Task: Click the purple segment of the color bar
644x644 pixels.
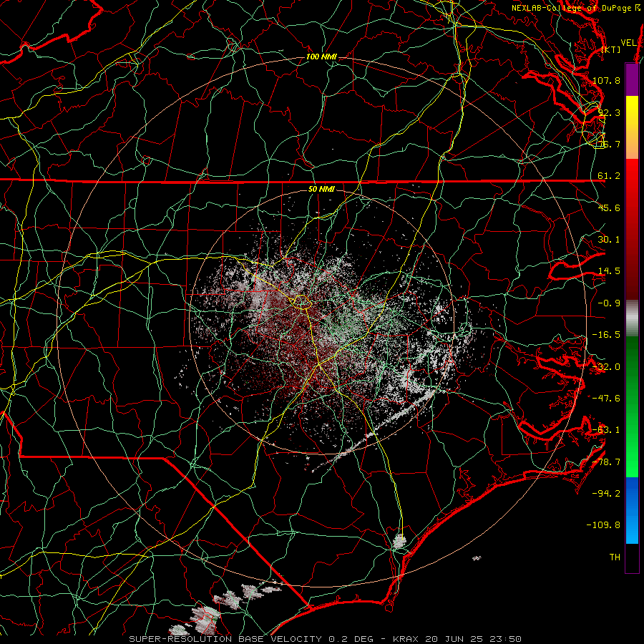Action: point(632,80)
